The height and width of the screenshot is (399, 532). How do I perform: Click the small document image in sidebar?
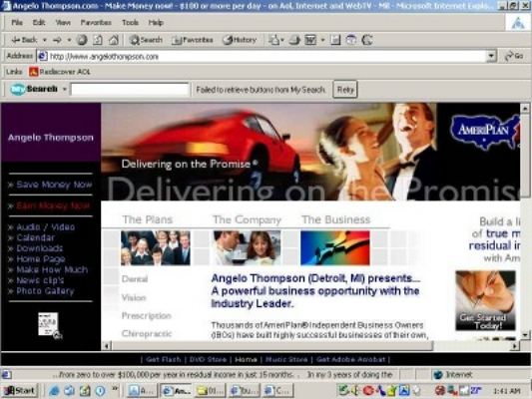[x=50, y=325]
